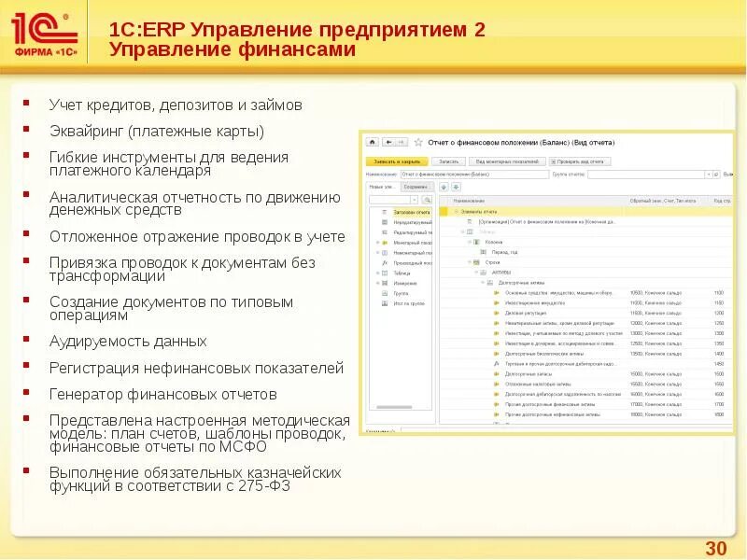The image size is (747, 560).
Task: Click Наименование column header
Action: (470, 201)
